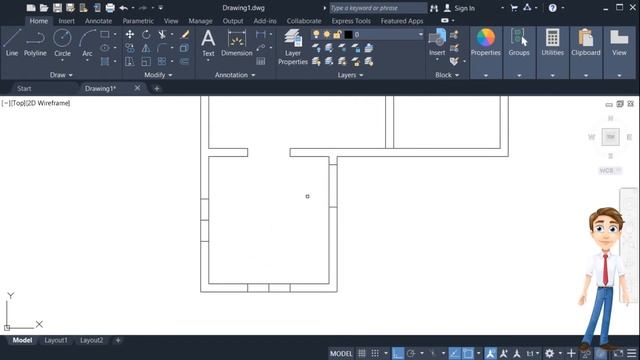Activate the Hatch tool
Image resolution: width=640 pixels, height=360 pixels.
click(105, 61)
